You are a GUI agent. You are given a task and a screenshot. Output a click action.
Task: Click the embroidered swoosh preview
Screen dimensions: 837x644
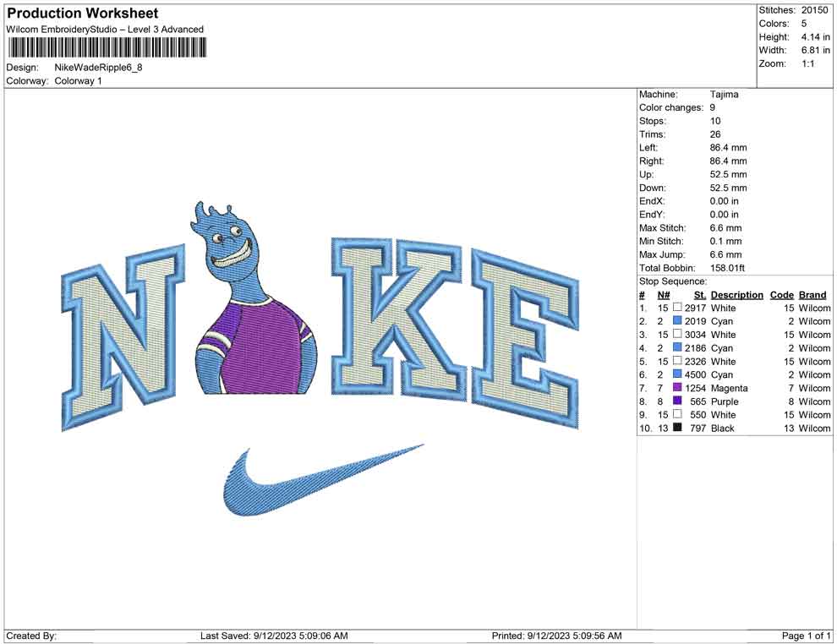[x=323, y=480]
